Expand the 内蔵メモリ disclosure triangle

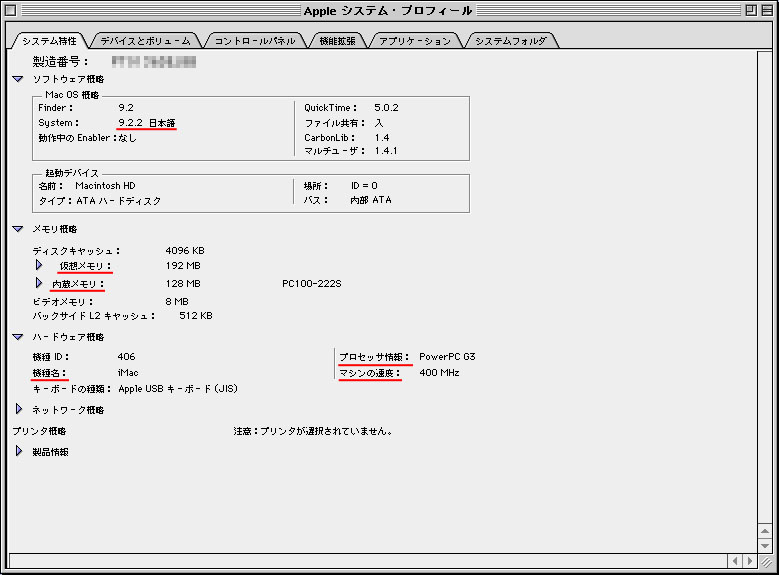click(x=39, y=283)
